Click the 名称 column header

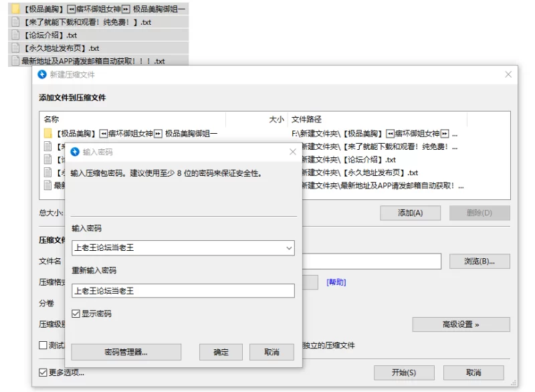click(x=51, y=119)
